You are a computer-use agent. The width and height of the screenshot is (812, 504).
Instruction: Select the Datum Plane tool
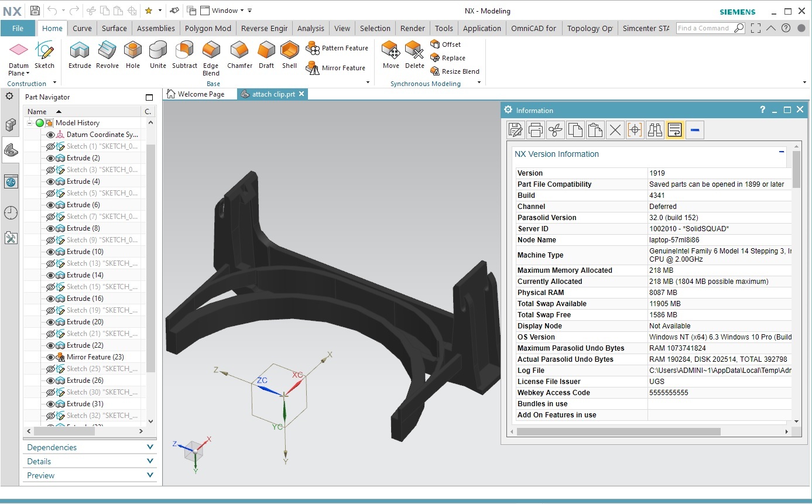pyautogui.click(x=19, y=55)
